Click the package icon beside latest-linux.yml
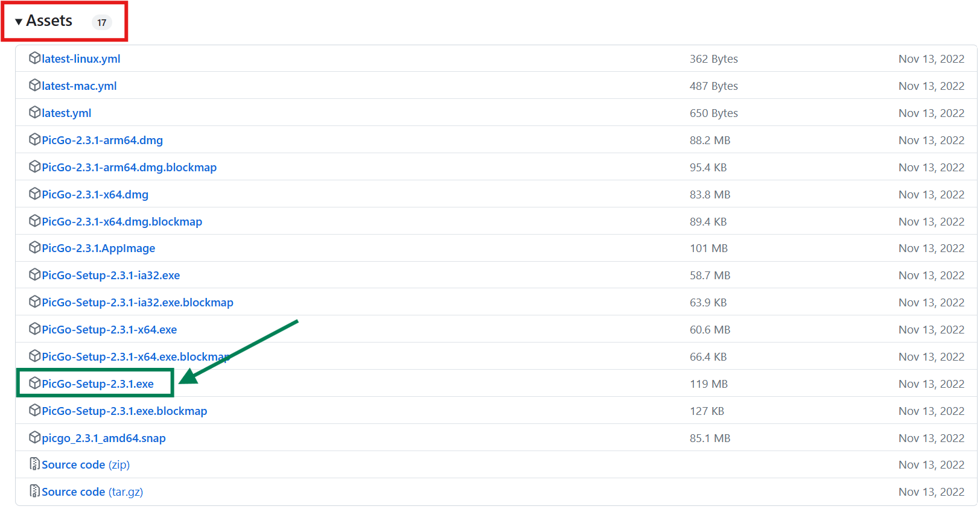The width and height of the screenshot is (980, 509). 34,58
